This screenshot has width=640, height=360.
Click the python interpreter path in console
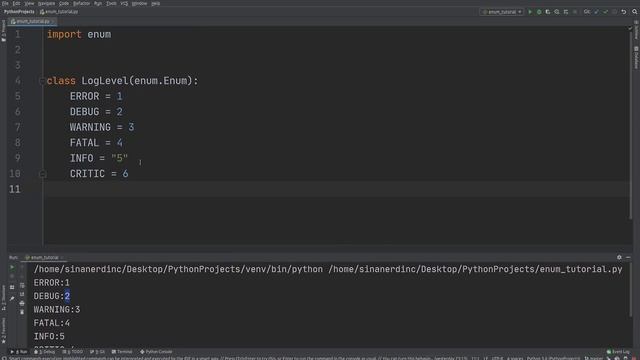[178, 269]
